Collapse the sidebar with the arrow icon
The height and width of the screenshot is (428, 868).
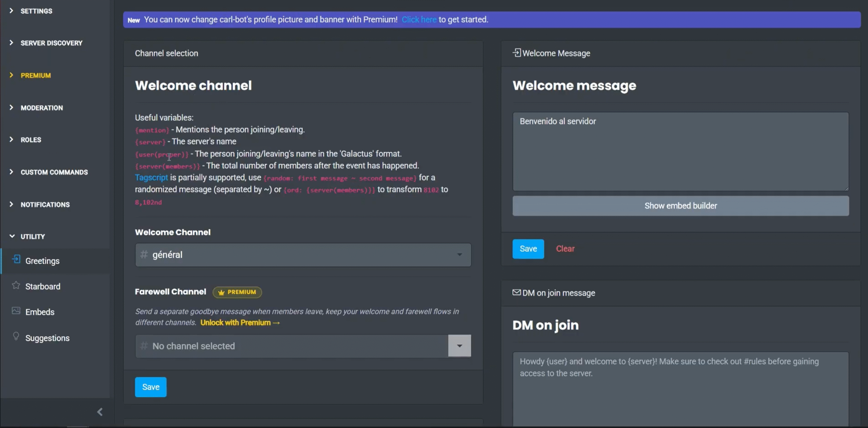100,412
